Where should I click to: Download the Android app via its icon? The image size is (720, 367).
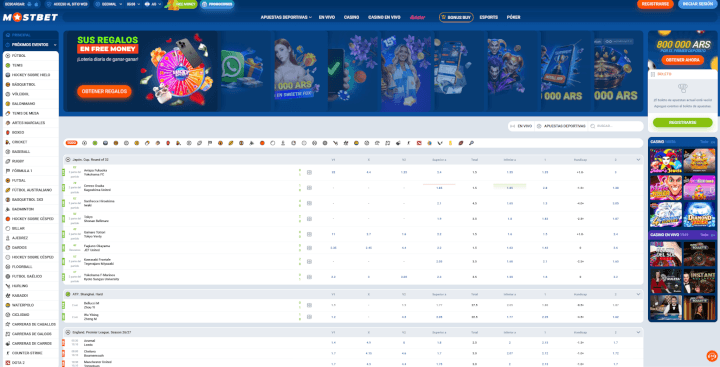tap(29, 4)
